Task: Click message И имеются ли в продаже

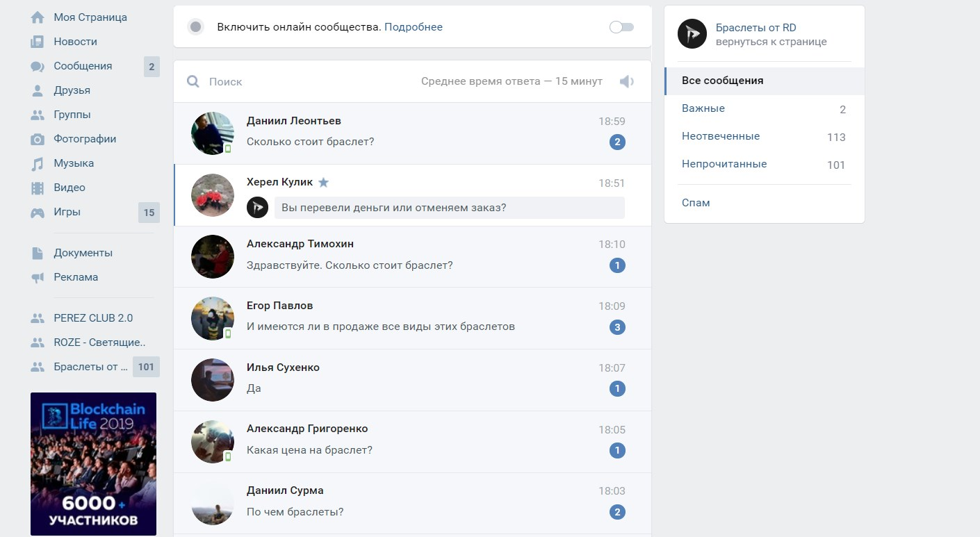Action: pos(381,327)
